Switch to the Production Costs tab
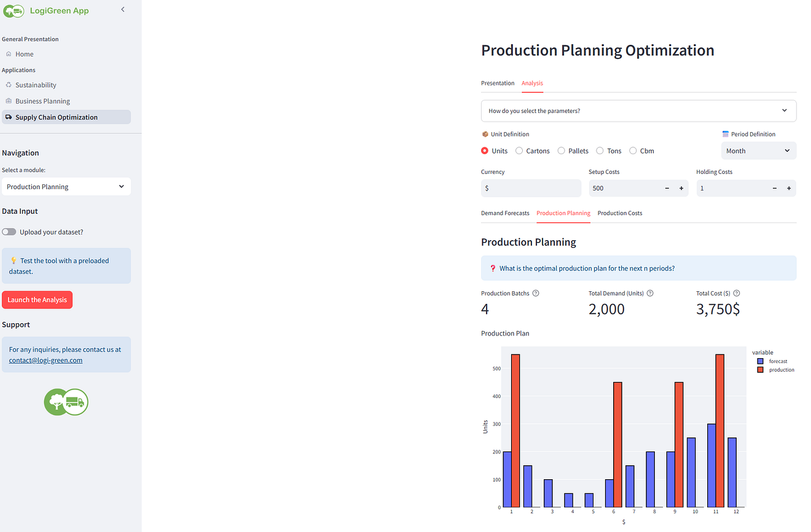 tap(620, 213)
